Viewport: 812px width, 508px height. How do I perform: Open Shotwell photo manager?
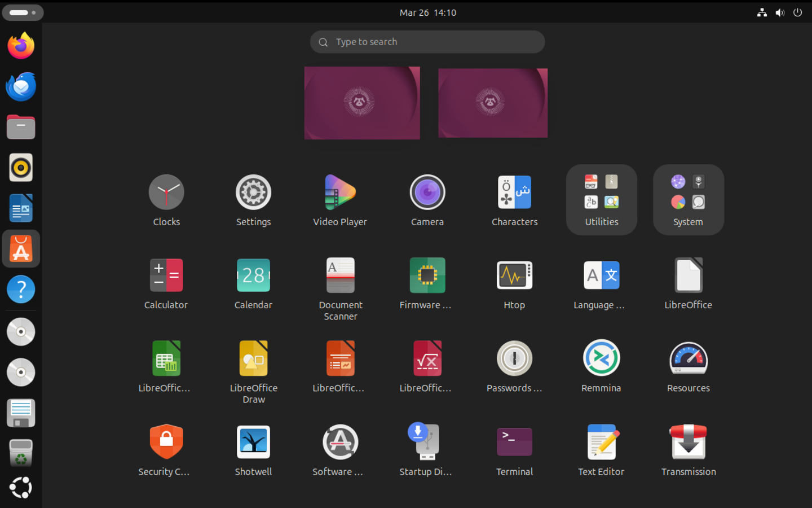point(253,441)
